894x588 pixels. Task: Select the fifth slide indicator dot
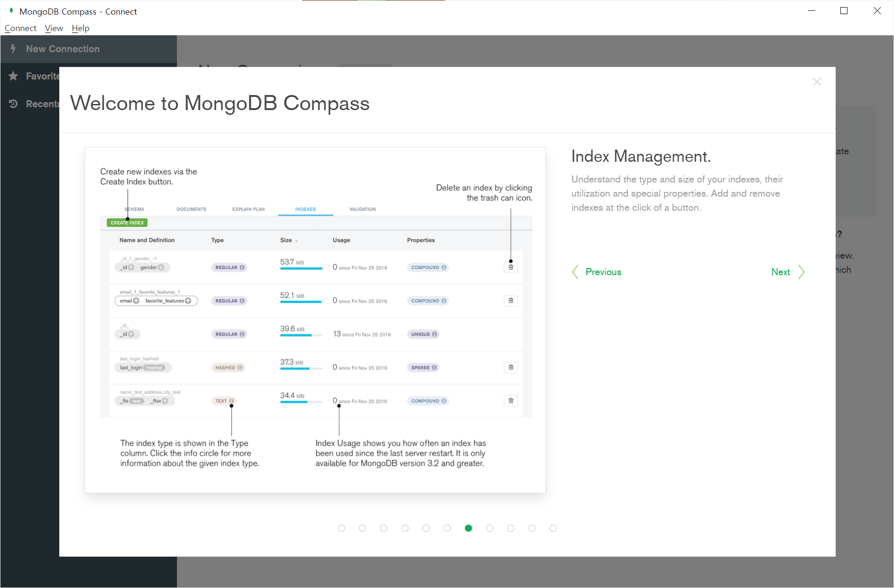426,528
